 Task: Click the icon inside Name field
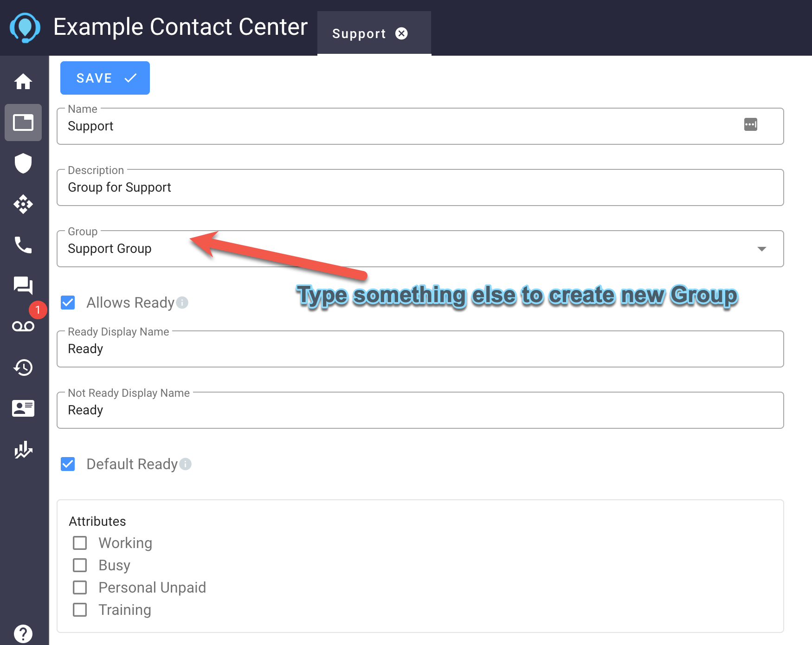[x=751, y=124]
